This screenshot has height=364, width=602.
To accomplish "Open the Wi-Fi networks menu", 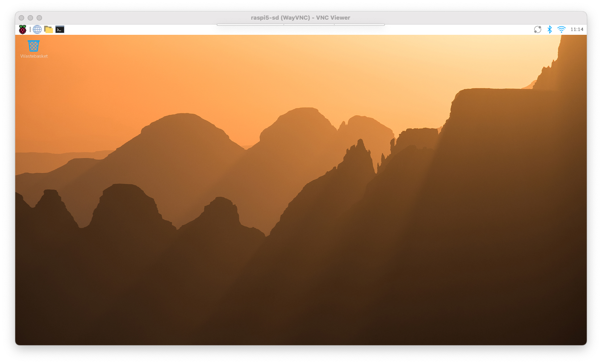I will pyautogui.click(x=561, y=29).
